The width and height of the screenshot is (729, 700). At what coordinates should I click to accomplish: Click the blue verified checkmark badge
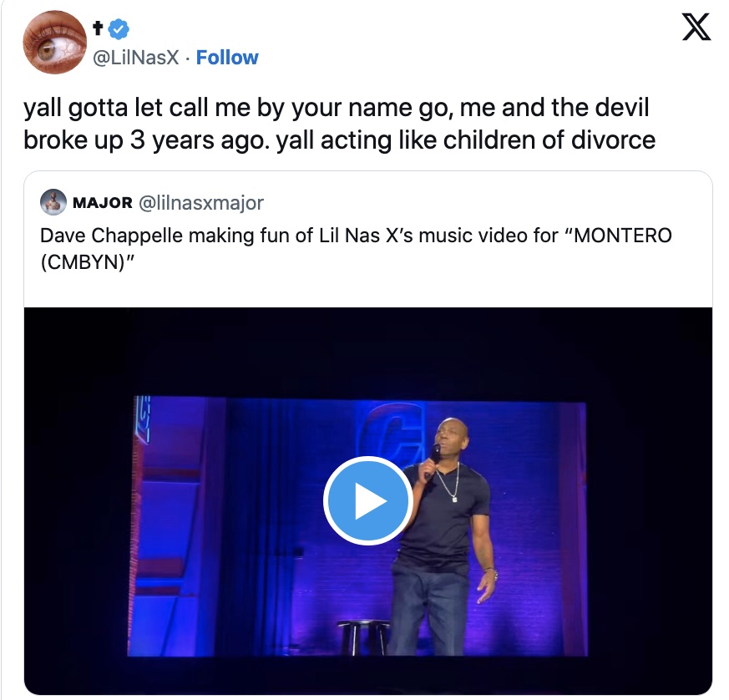pyautogui.click(x=120, y=29)
